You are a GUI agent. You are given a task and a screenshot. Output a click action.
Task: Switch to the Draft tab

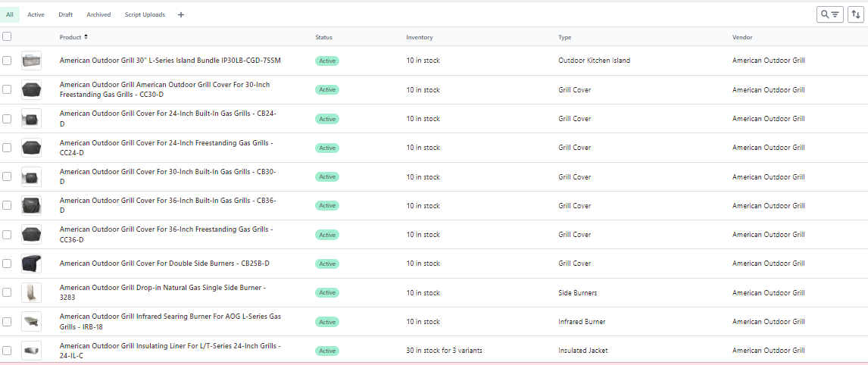[66, 15]
